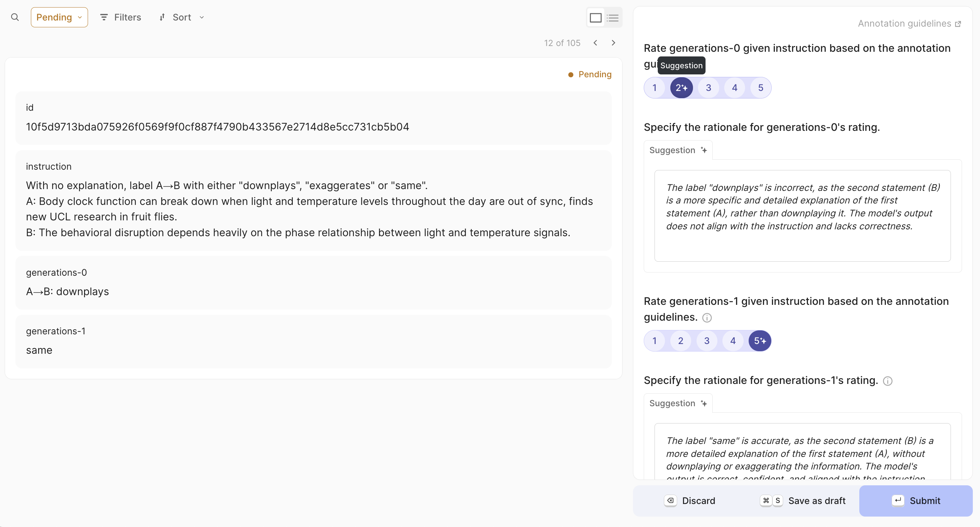Screen dimensions: 980x527
Task: Rate generations-1 with suggested score 5
Action: pyautogui.click(x=760, y=341)
